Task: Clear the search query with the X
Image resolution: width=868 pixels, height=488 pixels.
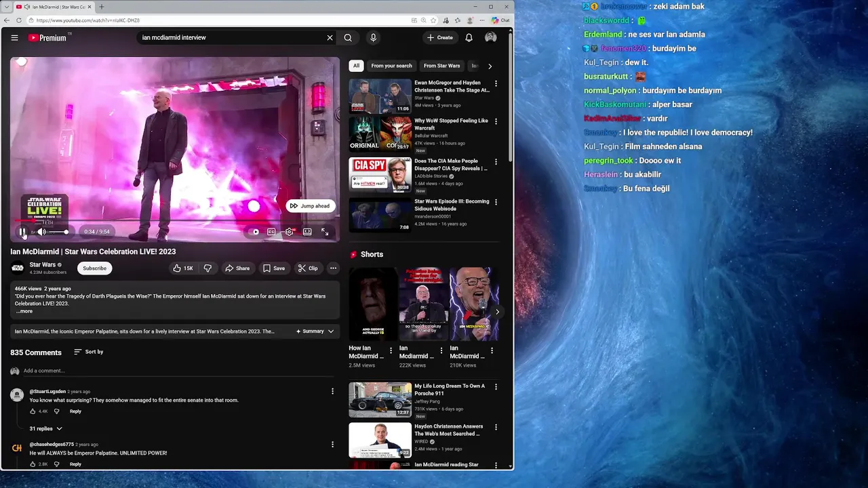Action: pos(330,38)
